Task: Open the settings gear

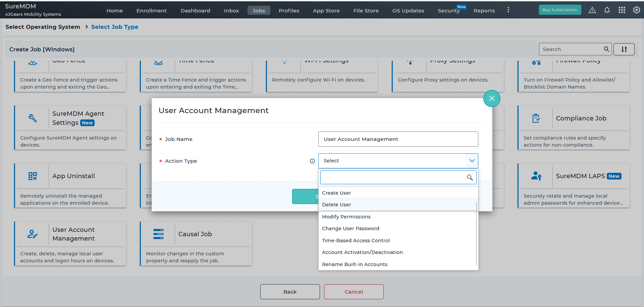Action: pyautogui.click(x=636, y=10)
